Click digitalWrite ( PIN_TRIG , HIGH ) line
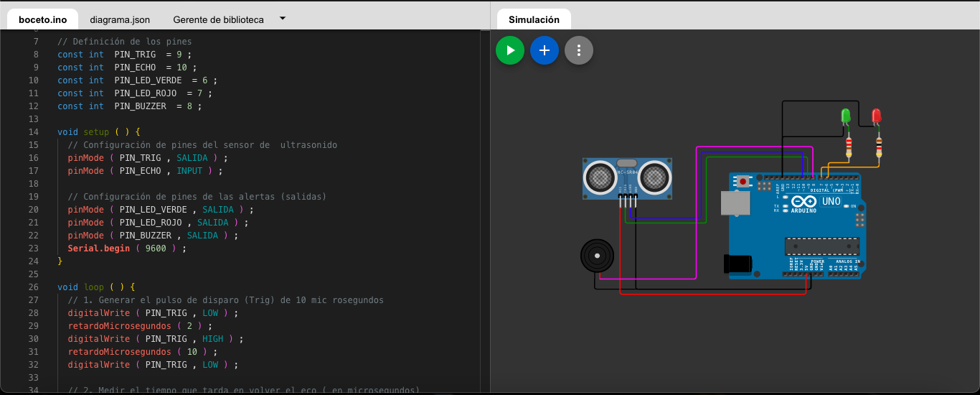980x395 pixels. coord(155,339)
